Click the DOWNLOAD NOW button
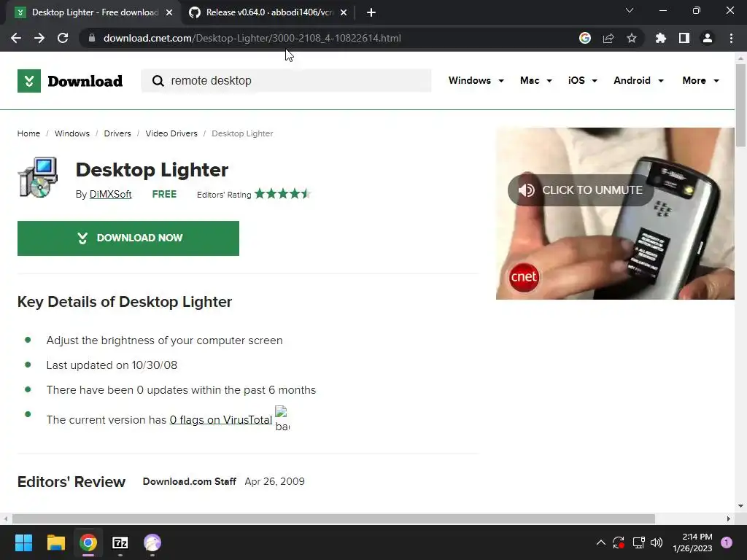The height and width of the screenshot is (560, 747). [128, 238]
